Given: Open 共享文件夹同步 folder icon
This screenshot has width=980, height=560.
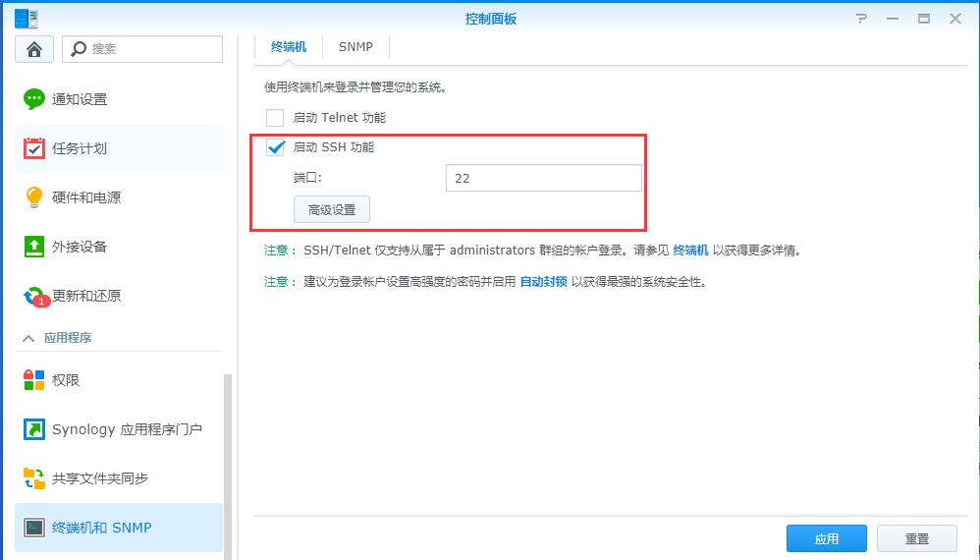Looking at the screenshot, I should pos(34,478).
